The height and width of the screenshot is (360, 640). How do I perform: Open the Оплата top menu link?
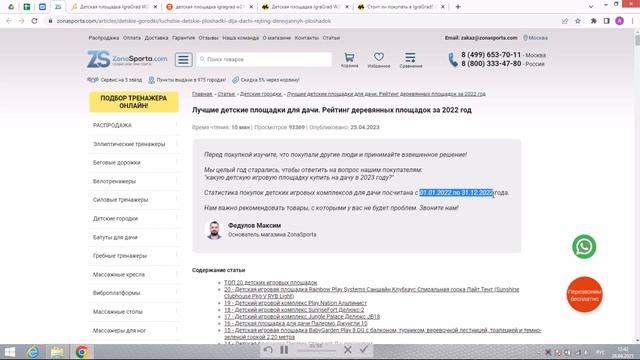pos(132,38)
